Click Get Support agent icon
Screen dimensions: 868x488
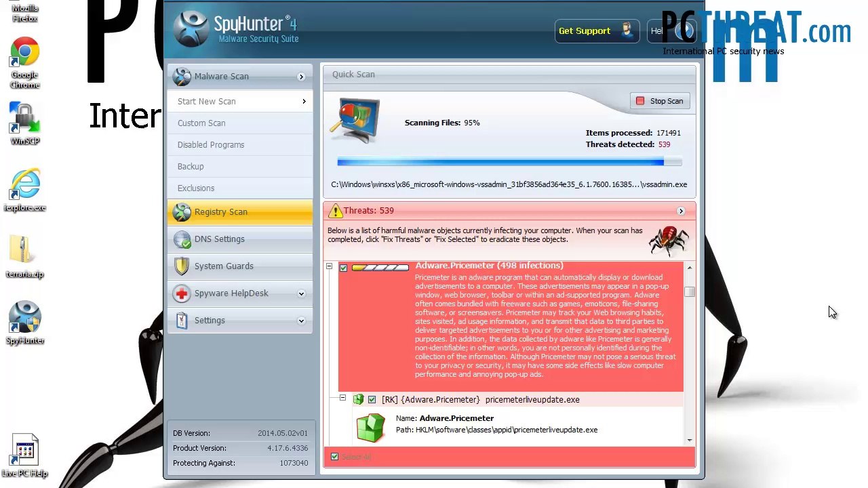click(x=627, y=30)
